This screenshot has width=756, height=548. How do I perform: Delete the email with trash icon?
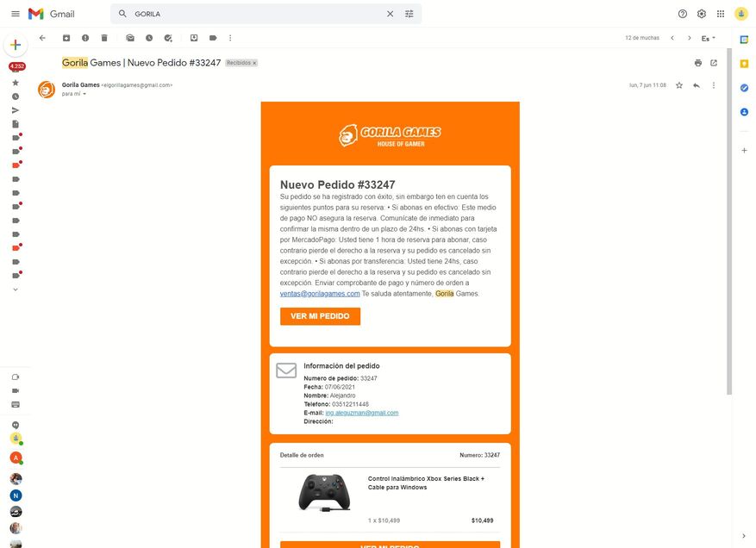(x=104, y=38)
